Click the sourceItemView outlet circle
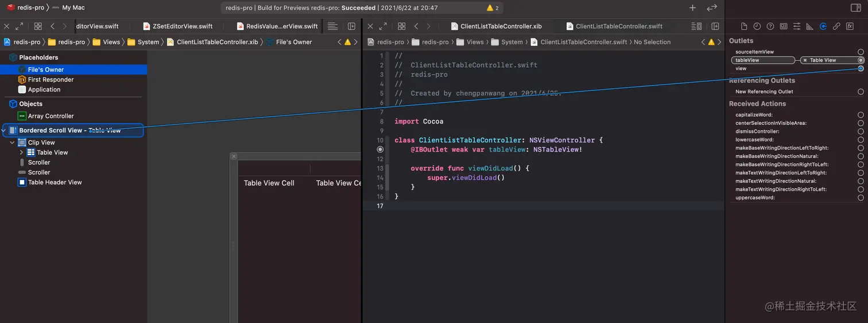868x323 pixels. tap(861, 52)
